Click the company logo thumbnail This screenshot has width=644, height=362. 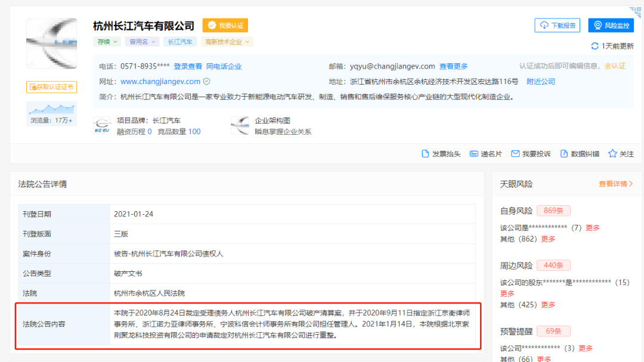[51, 43]
